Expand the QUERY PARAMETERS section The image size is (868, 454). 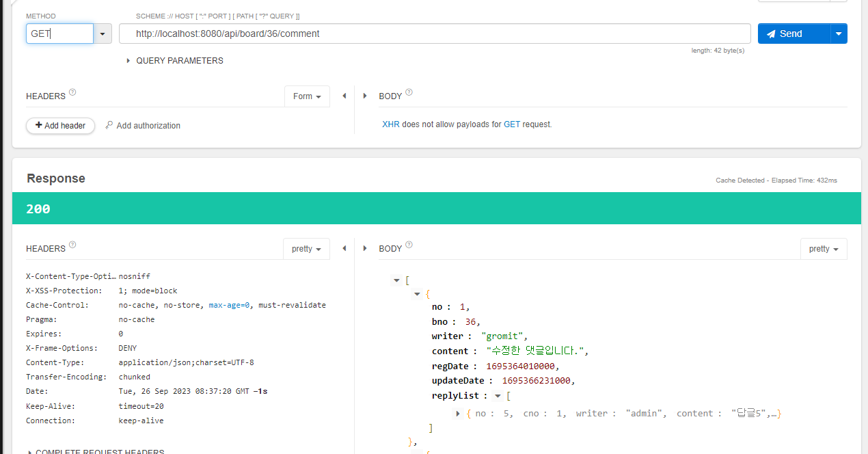(x=175, y=61)
